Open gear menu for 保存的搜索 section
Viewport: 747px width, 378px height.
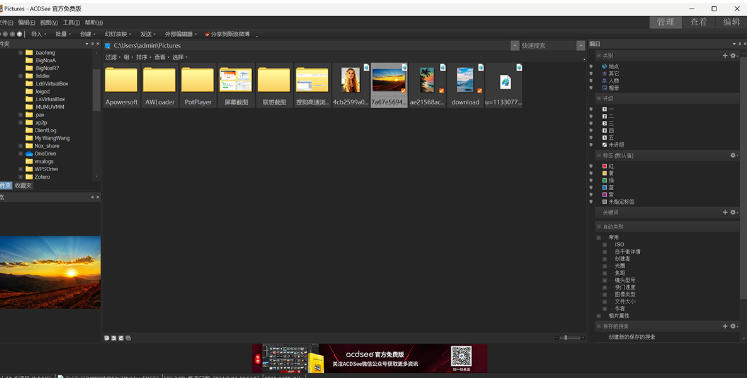tap(733, 326)
